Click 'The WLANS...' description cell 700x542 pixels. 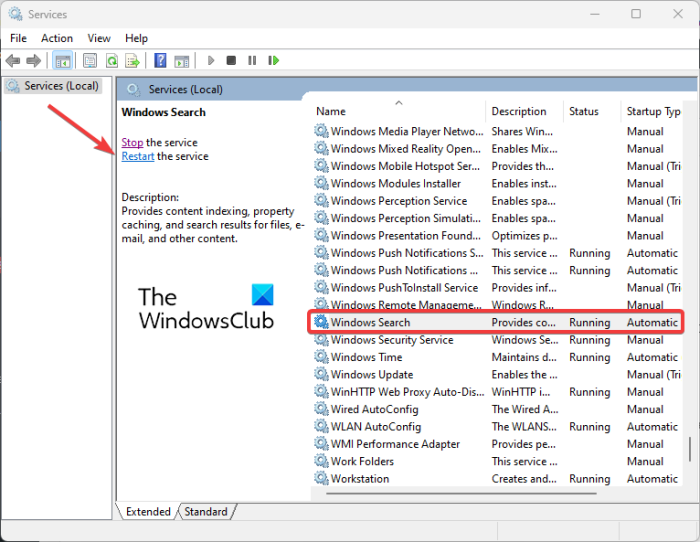524,426
